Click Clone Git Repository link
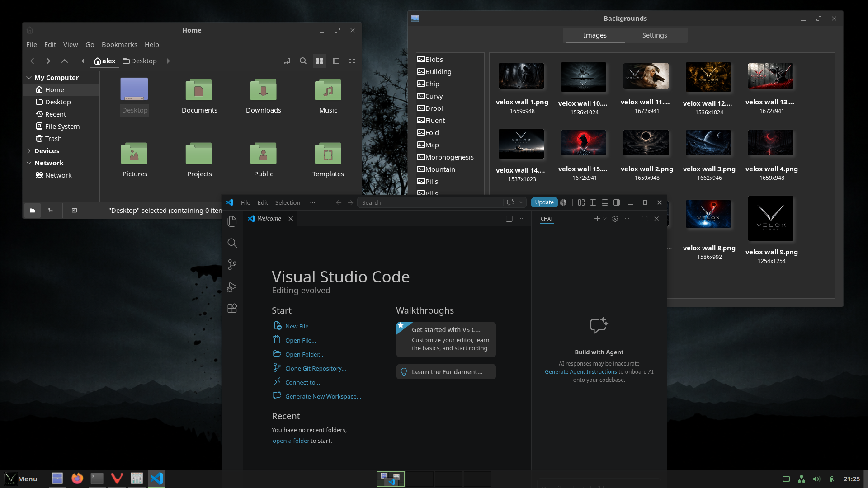 point(316,368)
